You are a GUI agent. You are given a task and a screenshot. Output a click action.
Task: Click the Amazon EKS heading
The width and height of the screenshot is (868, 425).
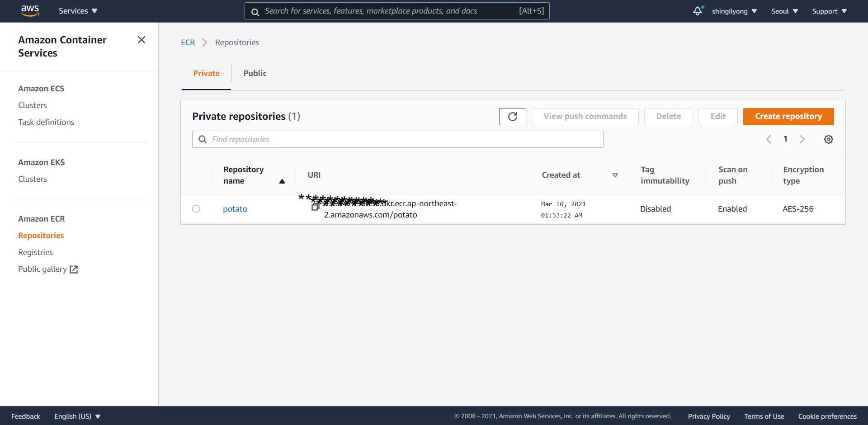click(42, 162)
